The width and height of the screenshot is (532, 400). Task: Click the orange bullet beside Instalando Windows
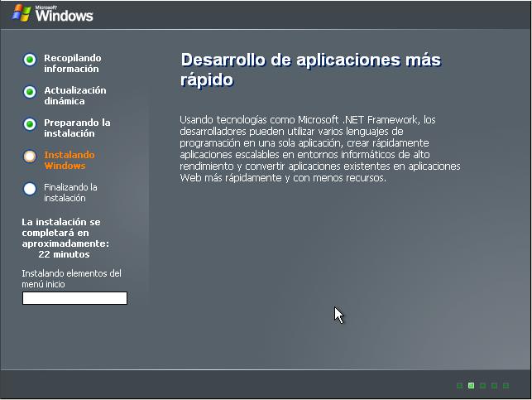tap(30, 157)
